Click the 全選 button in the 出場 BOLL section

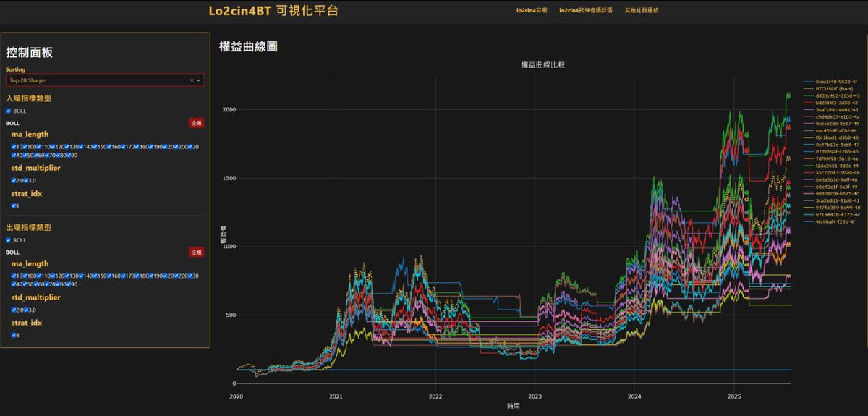click(x=196, y=252)
